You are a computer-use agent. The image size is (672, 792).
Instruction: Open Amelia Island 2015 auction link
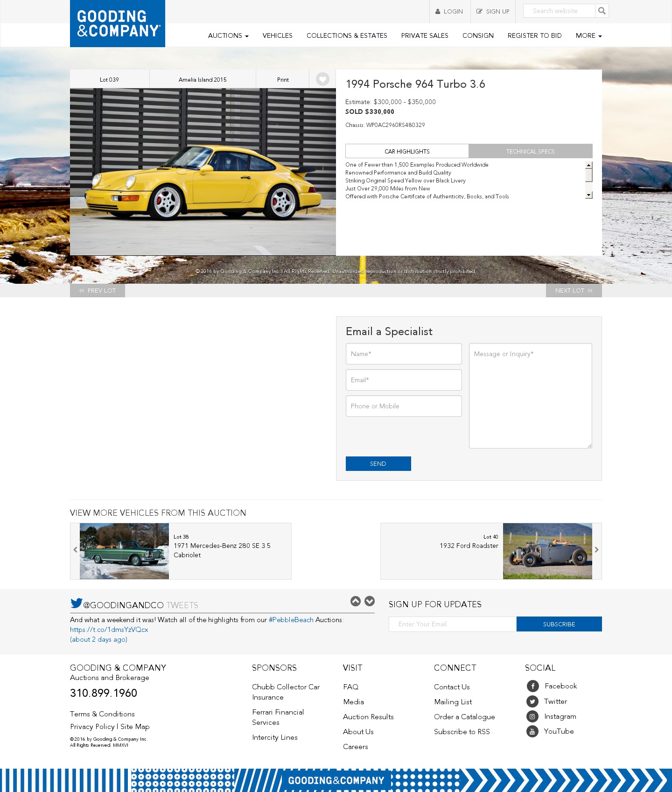(203, 79)
